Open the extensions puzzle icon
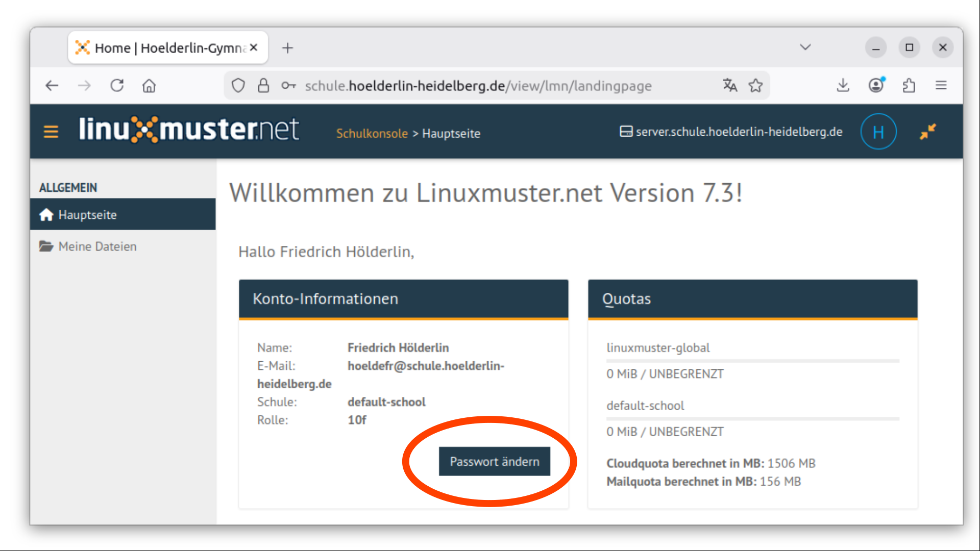 [909, 85]
